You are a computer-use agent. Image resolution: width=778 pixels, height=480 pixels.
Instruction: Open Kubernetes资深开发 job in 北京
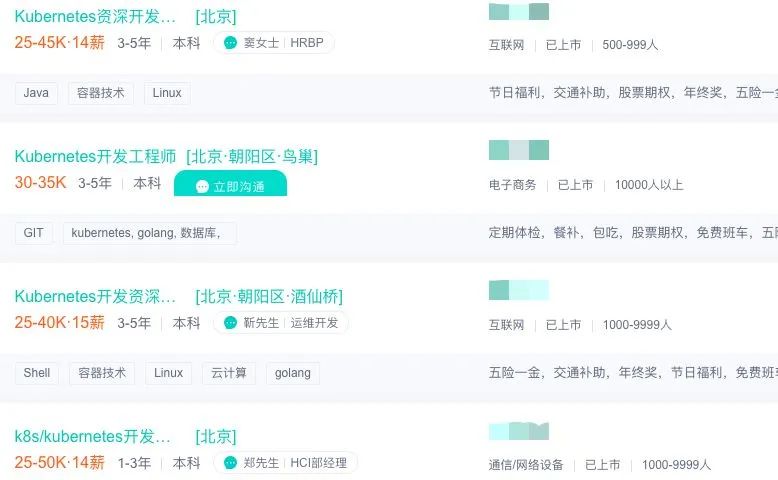96,16
